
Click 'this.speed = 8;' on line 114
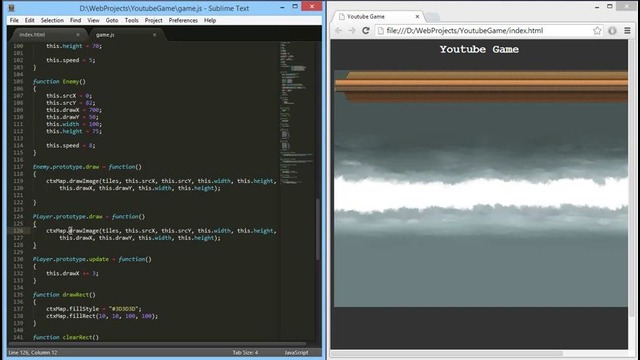[71, 145]
